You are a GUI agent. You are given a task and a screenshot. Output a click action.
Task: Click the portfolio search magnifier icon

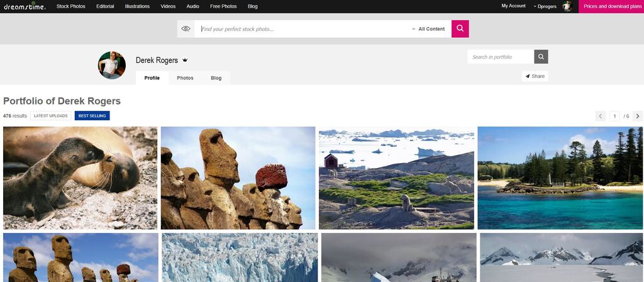[x=541, y=57]
